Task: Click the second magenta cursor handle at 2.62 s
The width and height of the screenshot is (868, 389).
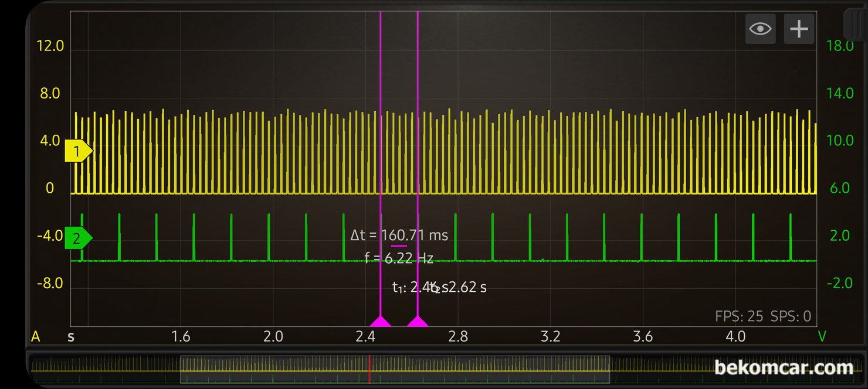Action: click(x=418, y=321)
